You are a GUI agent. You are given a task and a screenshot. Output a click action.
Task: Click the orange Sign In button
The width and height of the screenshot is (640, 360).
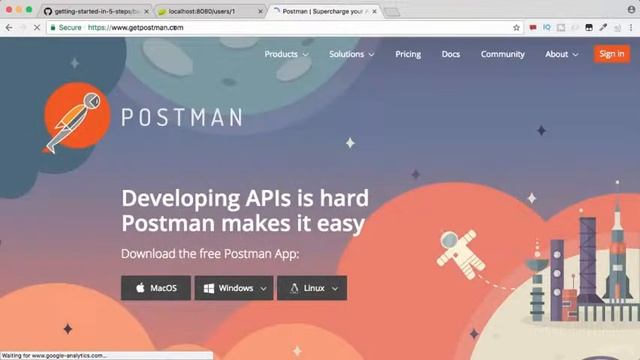coord(611,54)
